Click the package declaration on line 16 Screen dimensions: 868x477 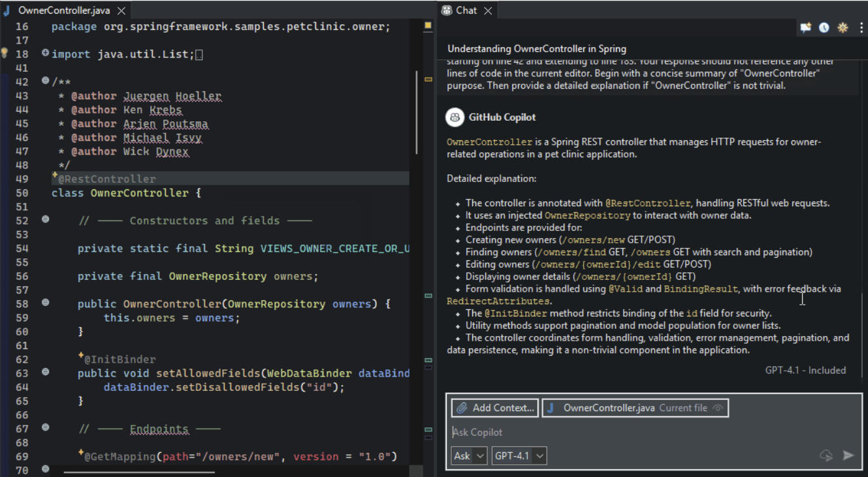221,27
